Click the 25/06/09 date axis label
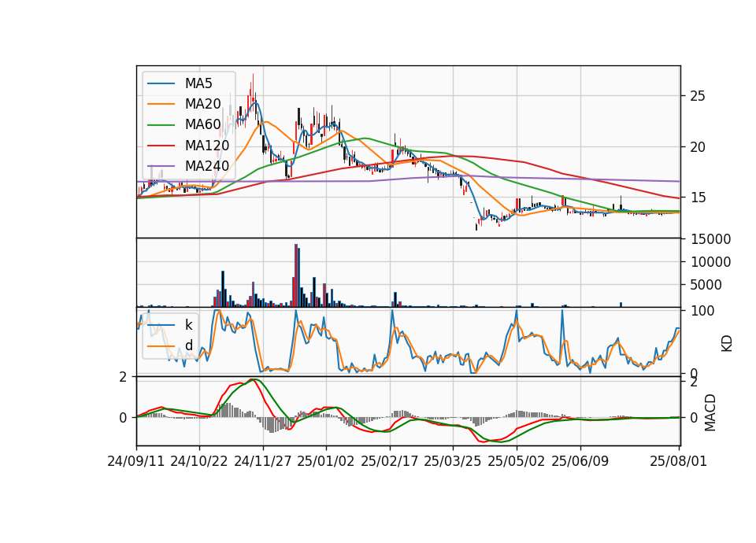756x543 pixels. tap(580, 461)
